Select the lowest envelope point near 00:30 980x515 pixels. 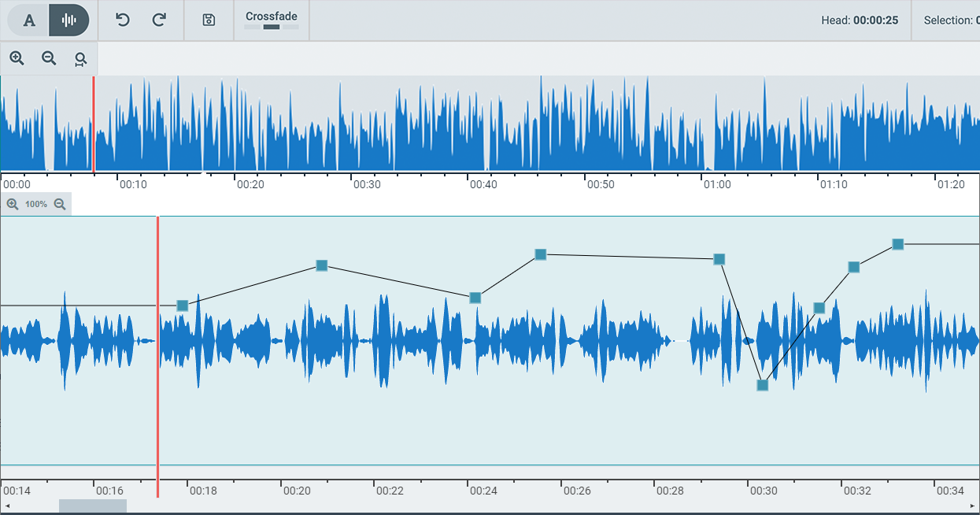762,385
